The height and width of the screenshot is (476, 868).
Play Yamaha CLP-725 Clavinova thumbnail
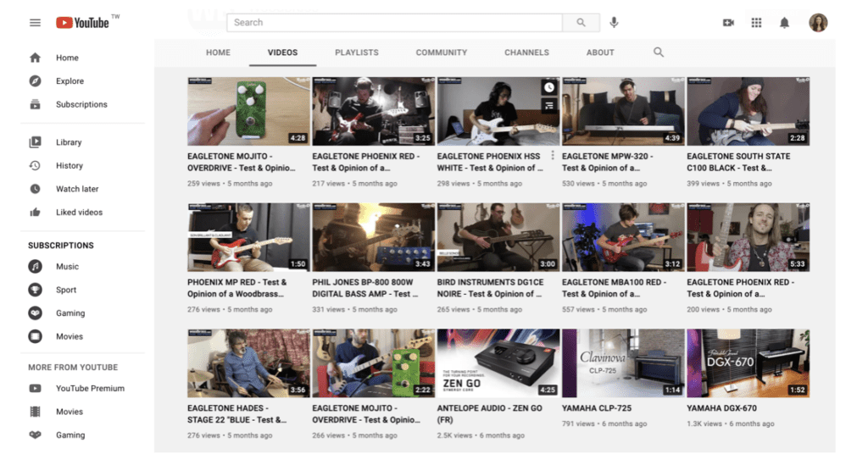point(623,363)
